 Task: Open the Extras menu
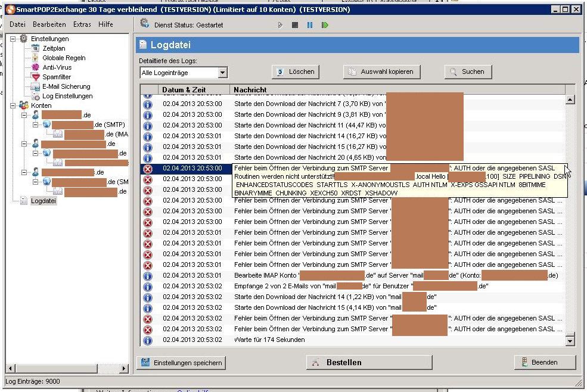(82, 24)
